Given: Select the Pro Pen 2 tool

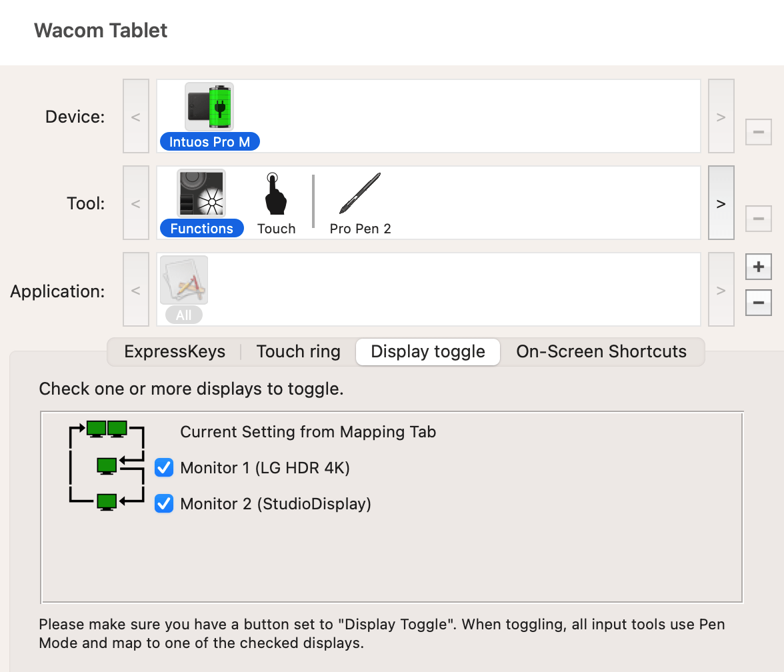Looking at the screenshot, I should tap(359, 193).
